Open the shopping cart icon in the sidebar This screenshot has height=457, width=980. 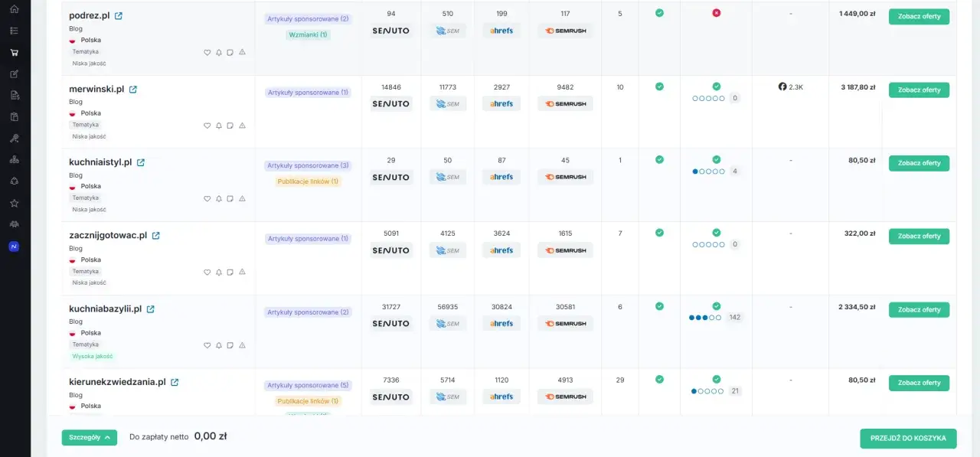pos(14,53)
